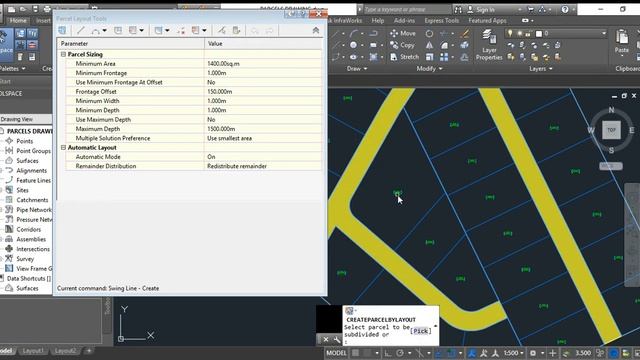This screenshot has width=640, height=360.
Task: Click the Draw Freehand lot line tool icon
Action: click(x=118, y=31)
